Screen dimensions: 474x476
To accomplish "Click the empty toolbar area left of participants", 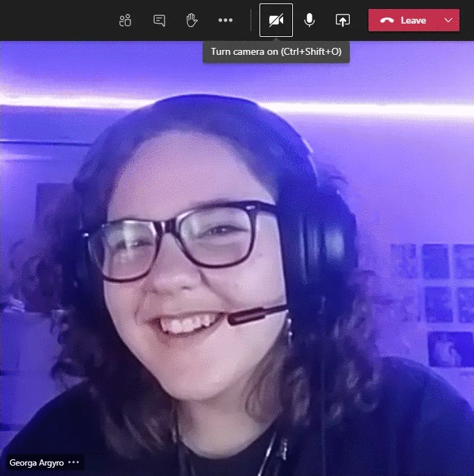I will [x=56, y=20].
